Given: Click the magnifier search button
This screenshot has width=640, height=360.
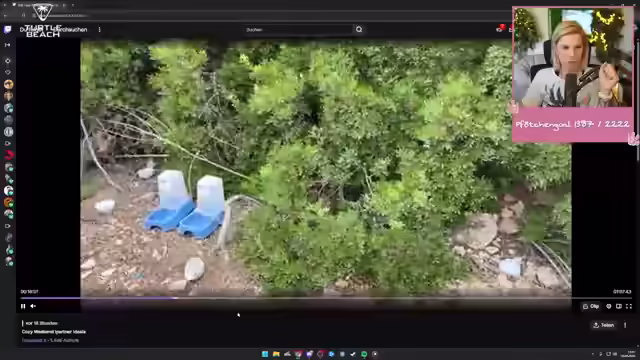Looking at the screenshot, I should [x=359, y=29].
